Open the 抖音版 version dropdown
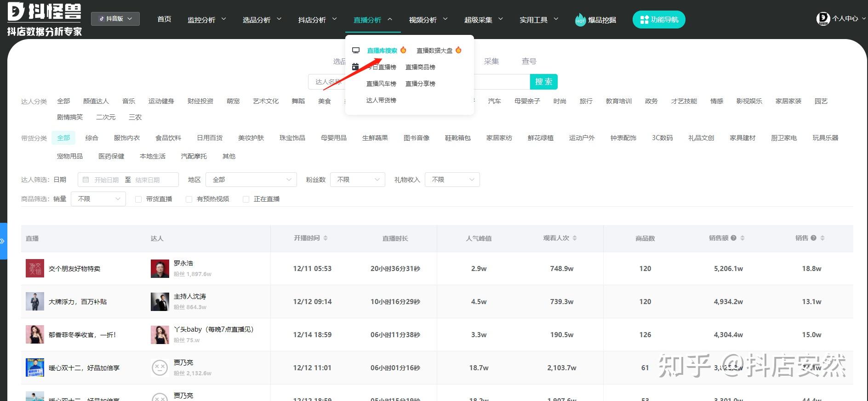 115,19
